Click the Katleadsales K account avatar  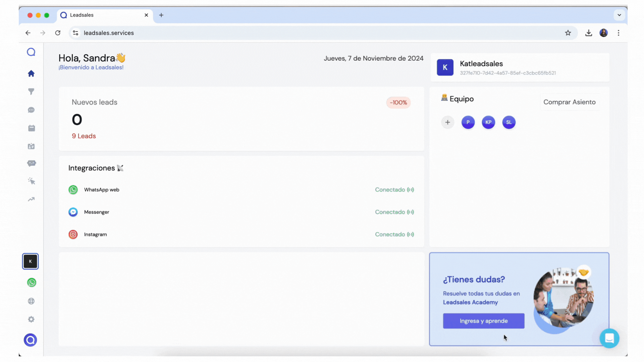point(445,67)
